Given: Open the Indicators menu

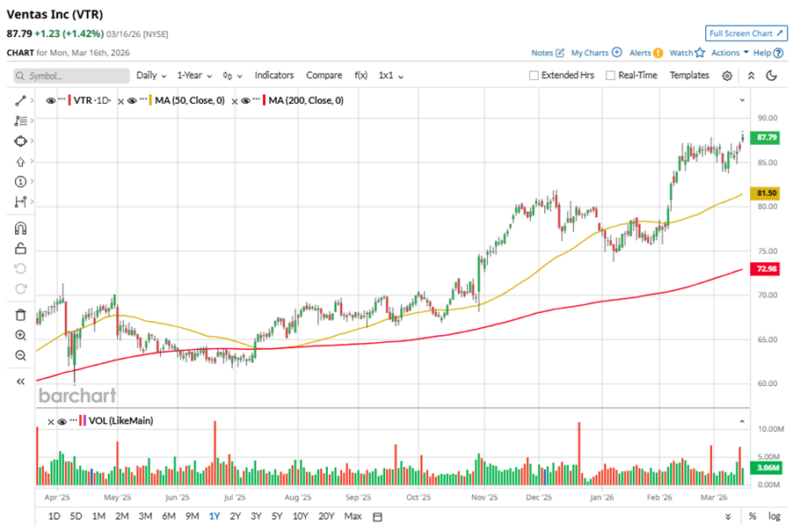Looking at the screenshot, I should (x=274, y=76).
